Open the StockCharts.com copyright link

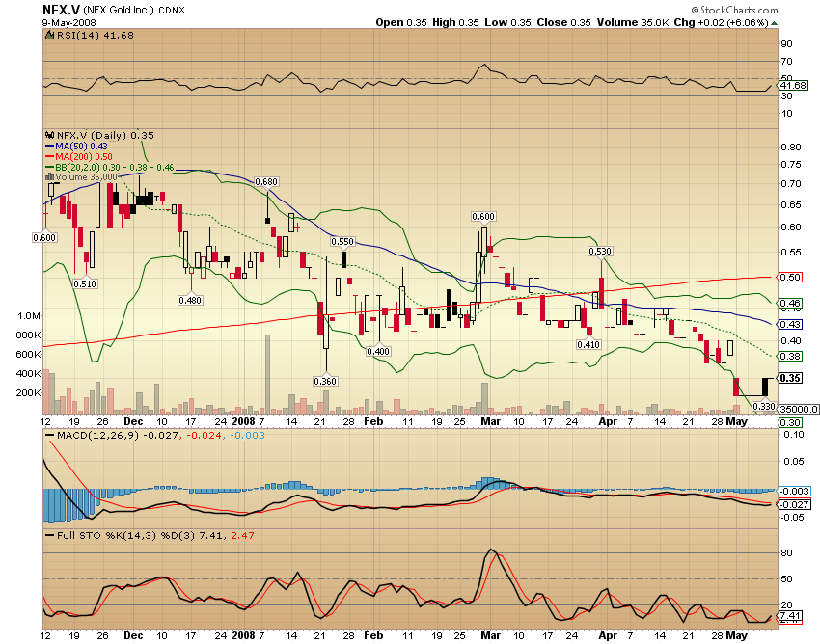[735, 9]
